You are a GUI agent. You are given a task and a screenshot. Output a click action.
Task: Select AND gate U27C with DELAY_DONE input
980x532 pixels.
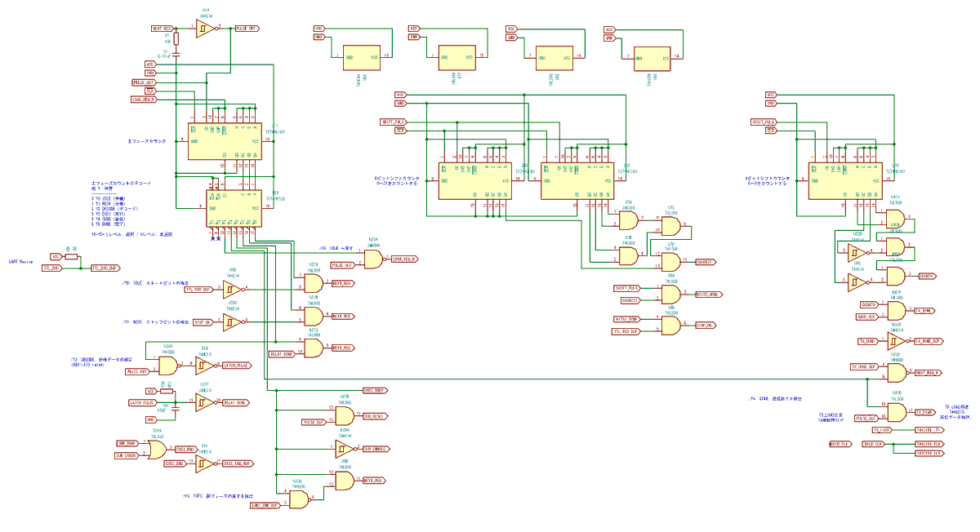point(314,348)
